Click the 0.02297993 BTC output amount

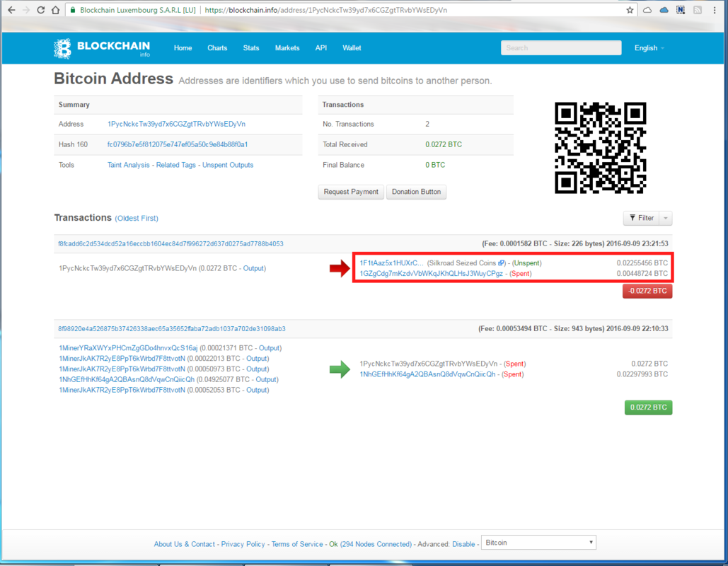pyautogui.click(x=642, y=374)
